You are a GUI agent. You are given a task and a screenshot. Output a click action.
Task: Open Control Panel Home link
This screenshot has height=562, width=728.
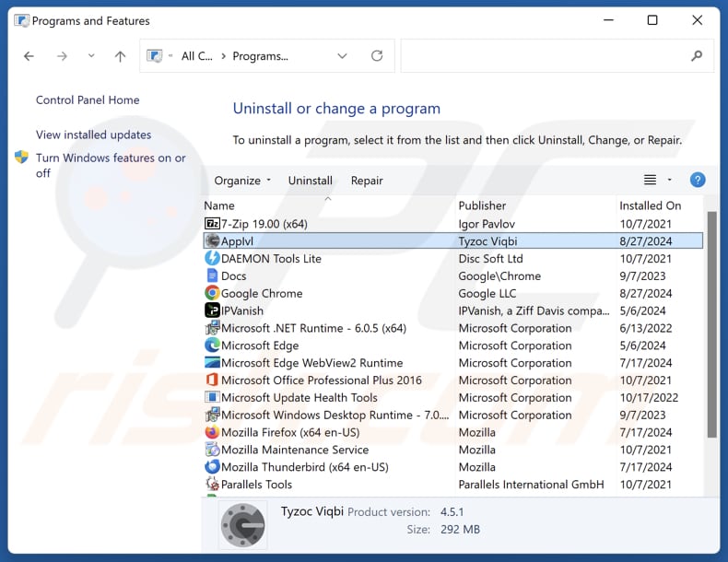[x=88, y=100]
